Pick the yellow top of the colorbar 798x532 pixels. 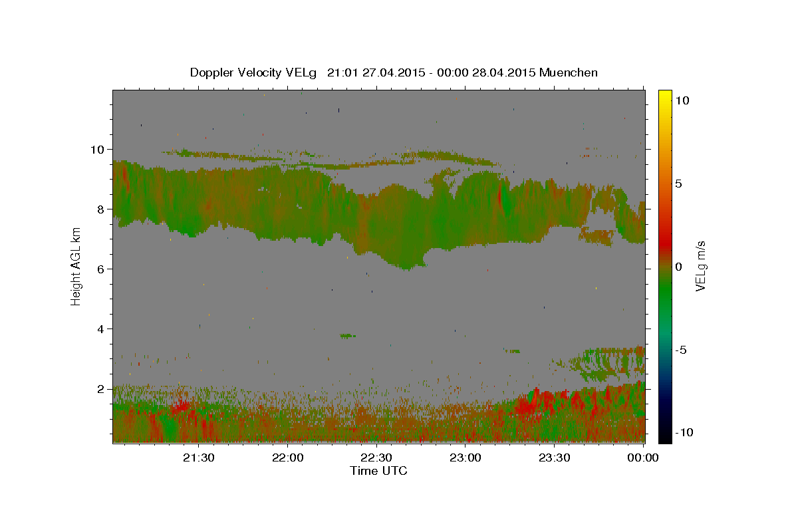[665, 94]
